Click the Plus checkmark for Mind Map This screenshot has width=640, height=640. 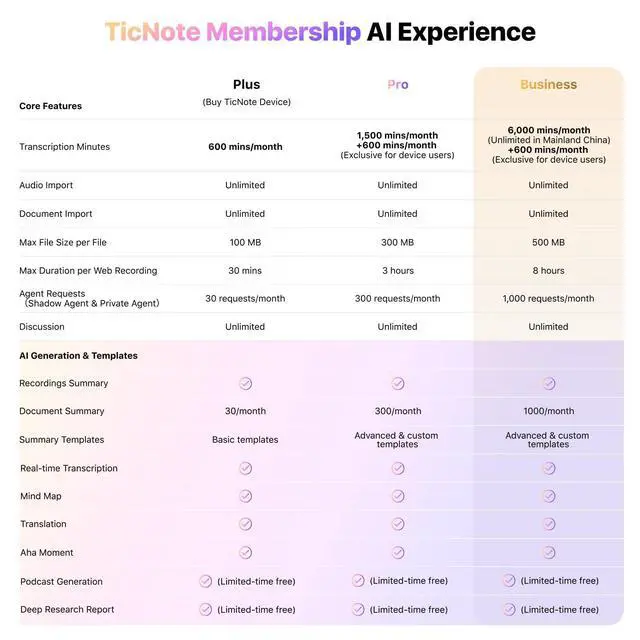point(245,496)
